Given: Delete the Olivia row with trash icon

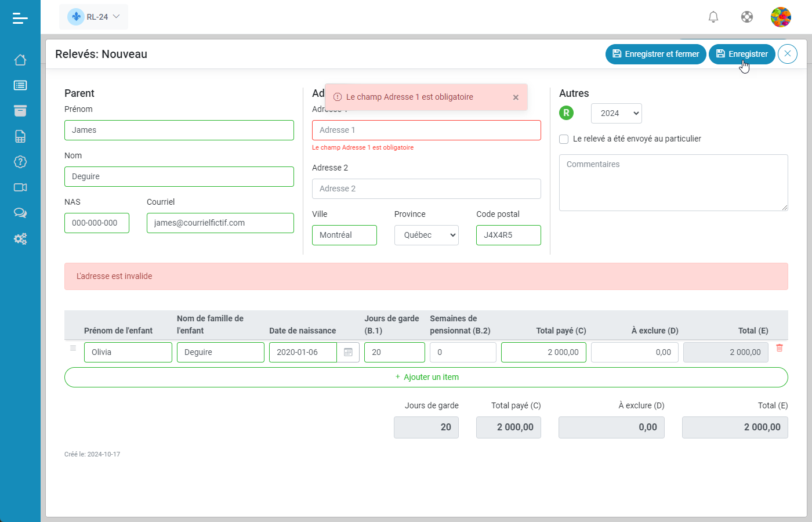Looking at the screenshot, I should 780,348.
